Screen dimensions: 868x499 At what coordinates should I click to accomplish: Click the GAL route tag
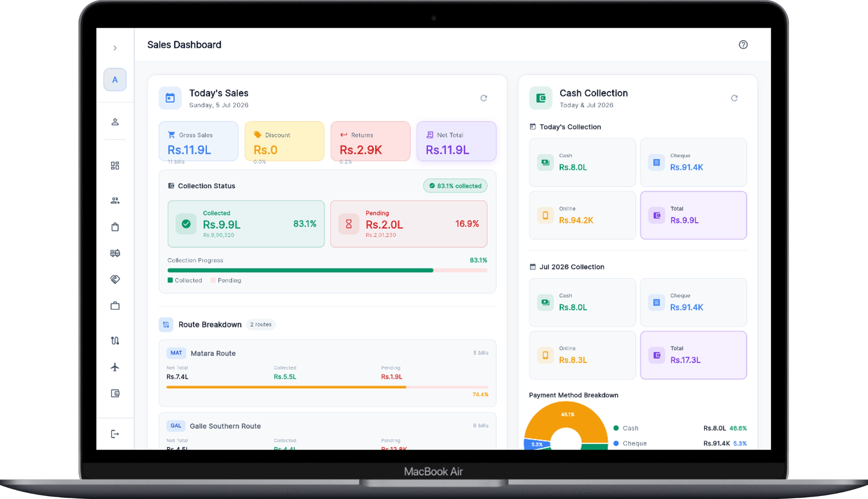[176, 426]
